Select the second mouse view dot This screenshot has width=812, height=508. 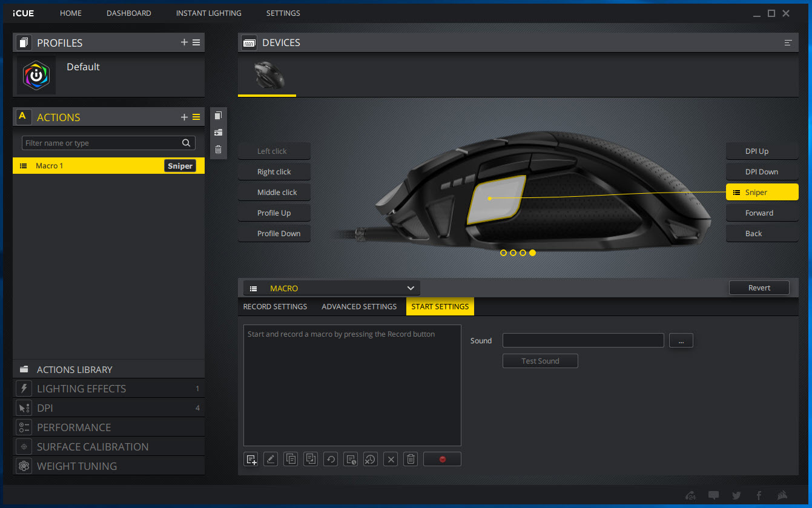tap(513, 252)
